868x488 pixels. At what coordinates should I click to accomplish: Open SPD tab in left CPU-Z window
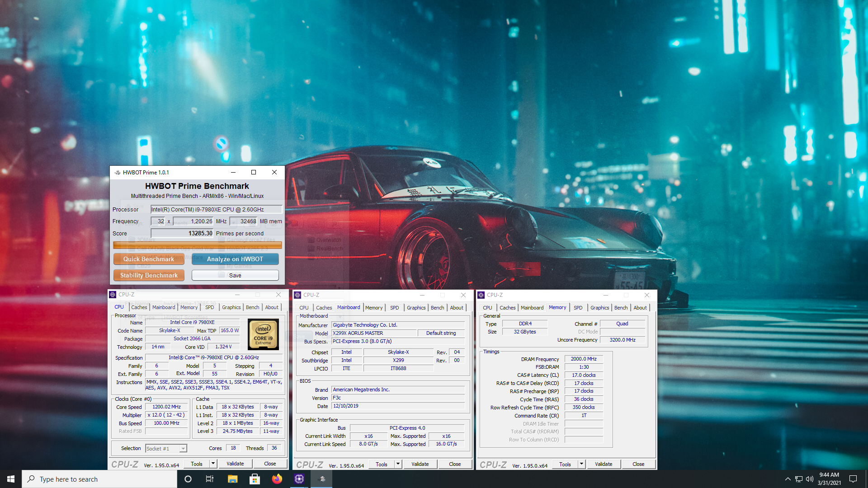click(210, 307)
